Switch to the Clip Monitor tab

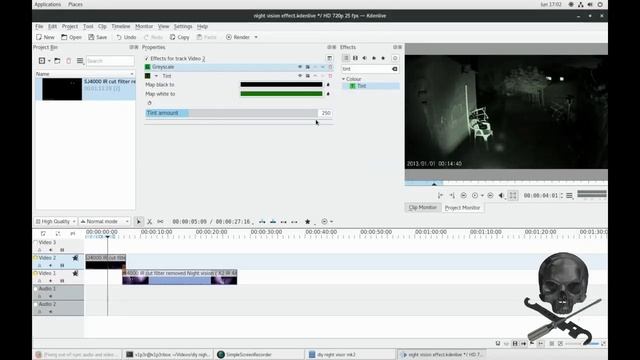point(423,208)
